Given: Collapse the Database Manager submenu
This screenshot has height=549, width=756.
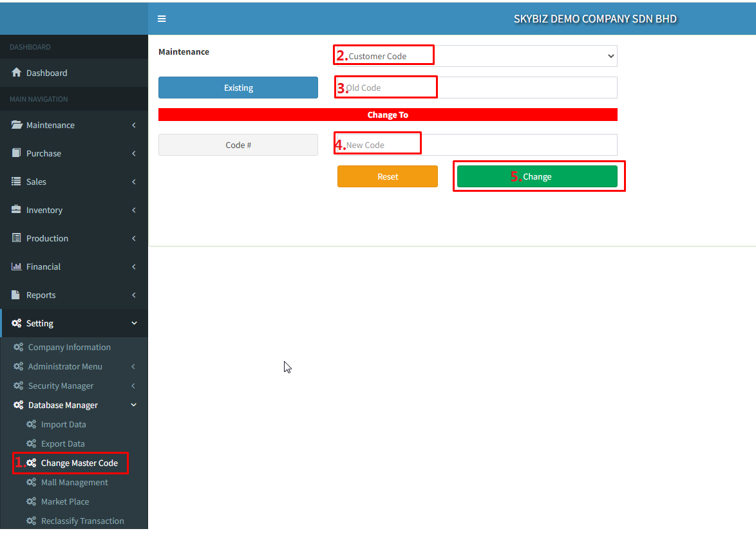Looking at the screenshot, I should point(133,405).
